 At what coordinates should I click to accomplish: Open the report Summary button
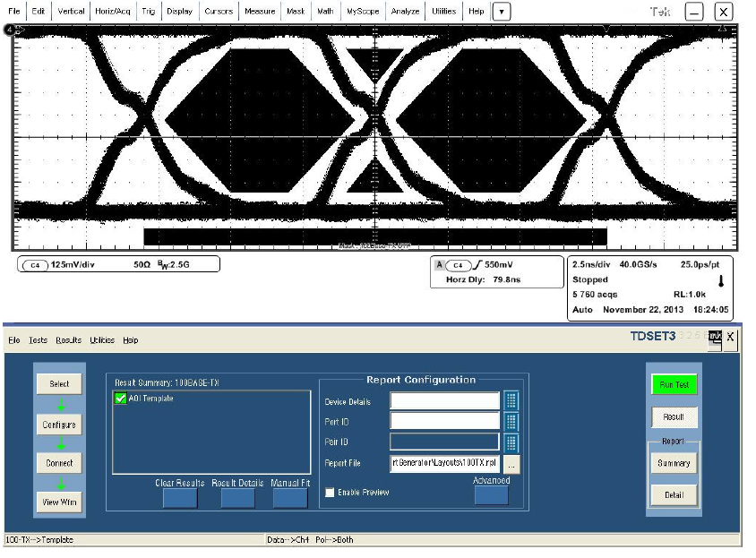674,463
